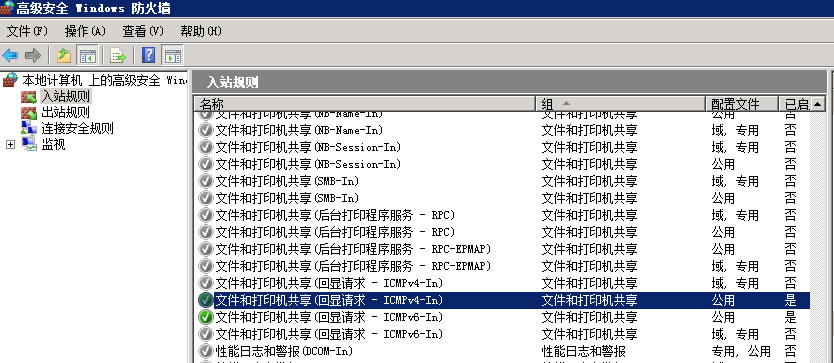Click the 是 enabled value in the highlighted ICMPv4-In row
834x363 pixels.
point(790,300)
